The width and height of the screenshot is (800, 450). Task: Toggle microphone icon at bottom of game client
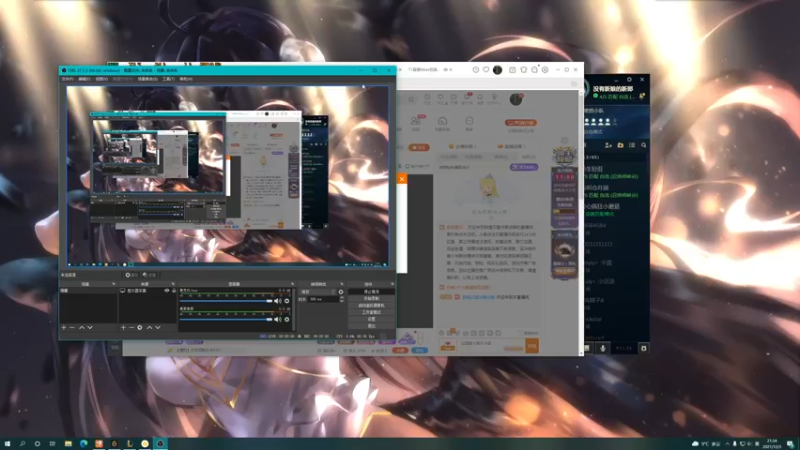[603, 348]
